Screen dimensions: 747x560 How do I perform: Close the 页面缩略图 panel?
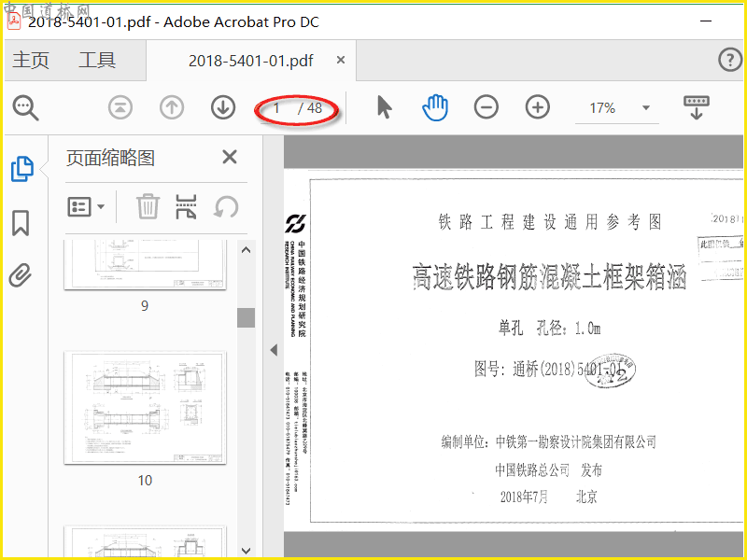230,157
